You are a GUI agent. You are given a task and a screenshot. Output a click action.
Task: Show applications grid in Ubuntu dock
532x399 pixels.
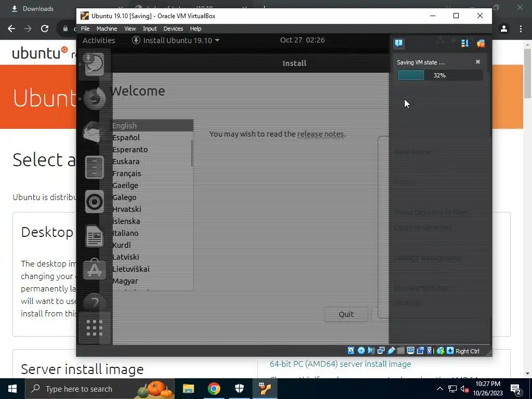(x=95, y=328)
